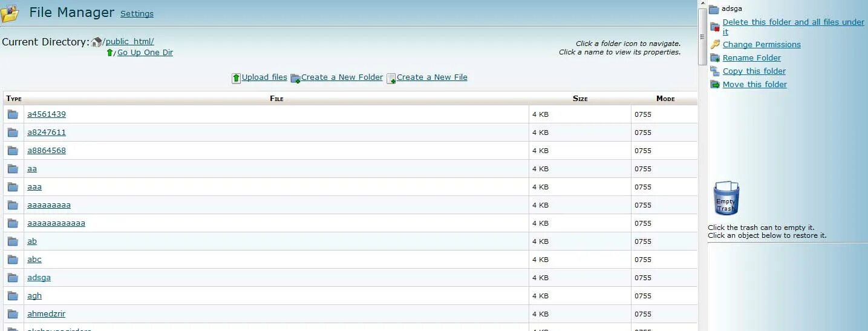Click the Mode column header
This screenshot has height=331, width=868.
pyautogui.click(x=665, y=99)
